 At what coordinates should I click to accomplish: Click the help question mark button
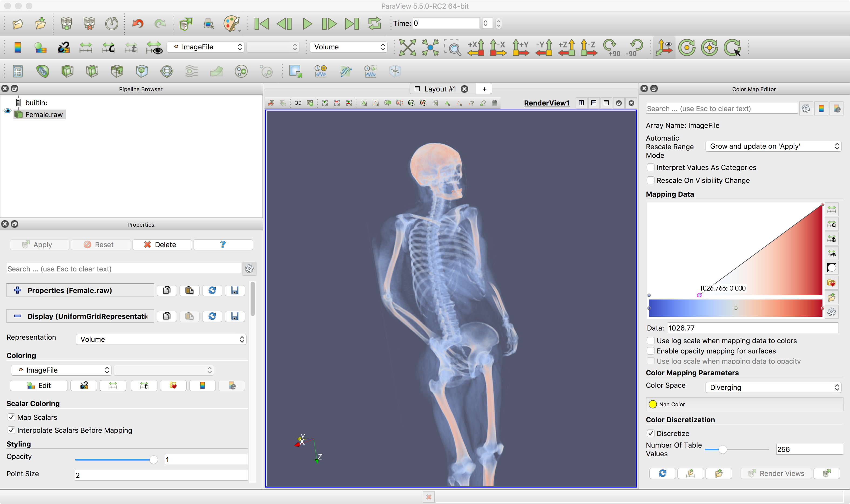click(223, 244)
